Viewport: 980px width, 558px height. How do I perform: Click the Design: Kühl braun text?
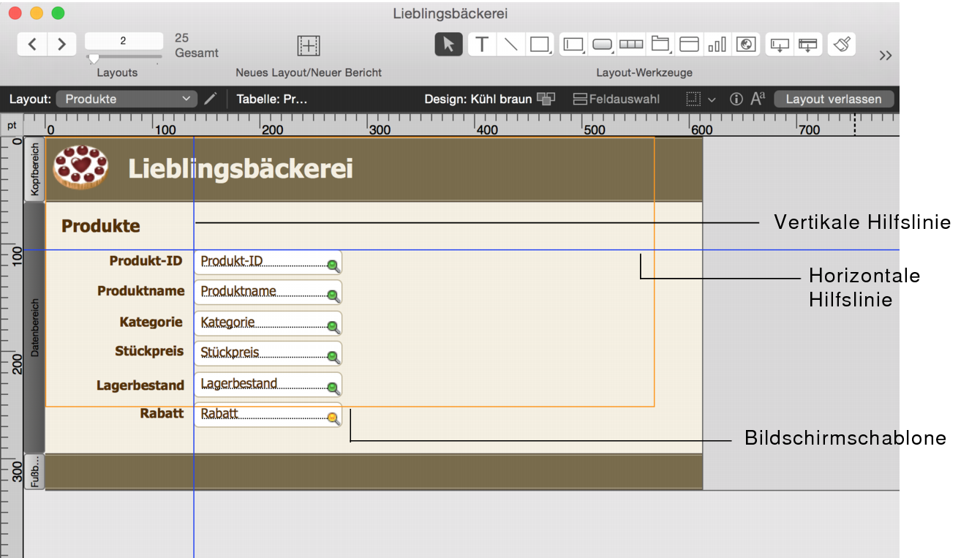click(478, 99)
